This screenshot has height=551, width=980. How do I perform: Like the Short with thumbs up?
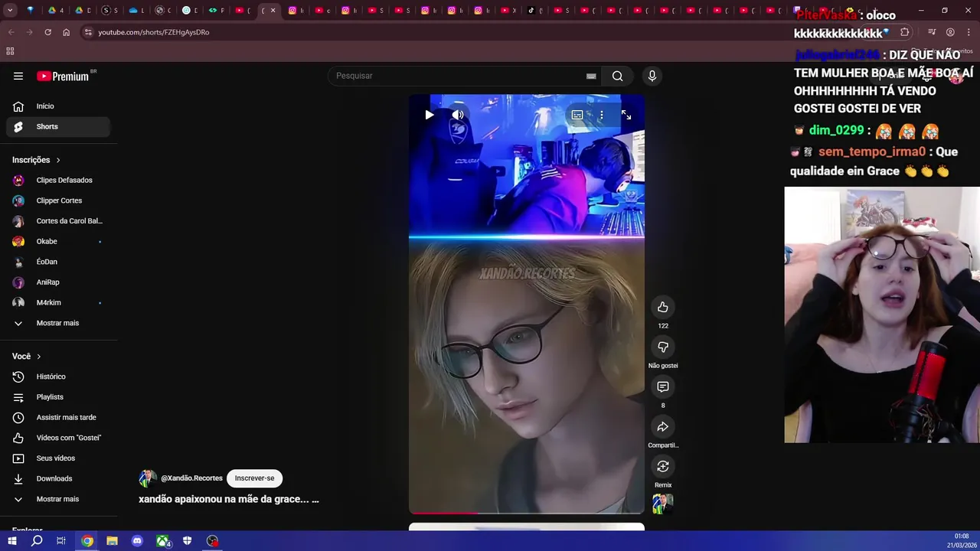(663, 307)
